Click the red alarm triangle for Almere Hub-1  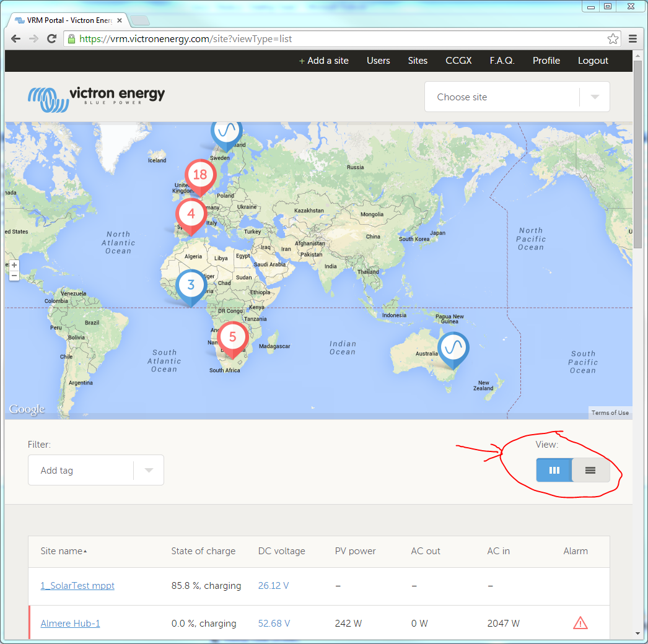580,623
